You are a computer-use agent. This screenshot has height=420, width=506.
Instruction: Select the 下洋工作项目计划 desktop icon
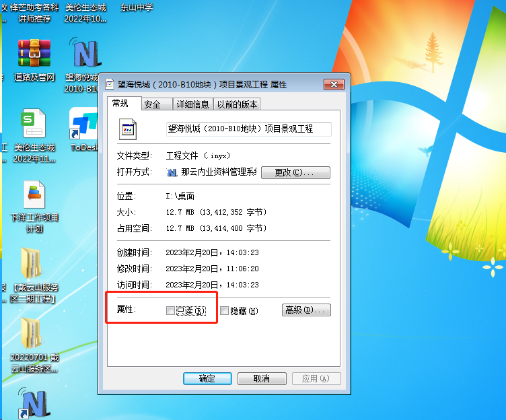pyautogui.click(x=34, y=196)
